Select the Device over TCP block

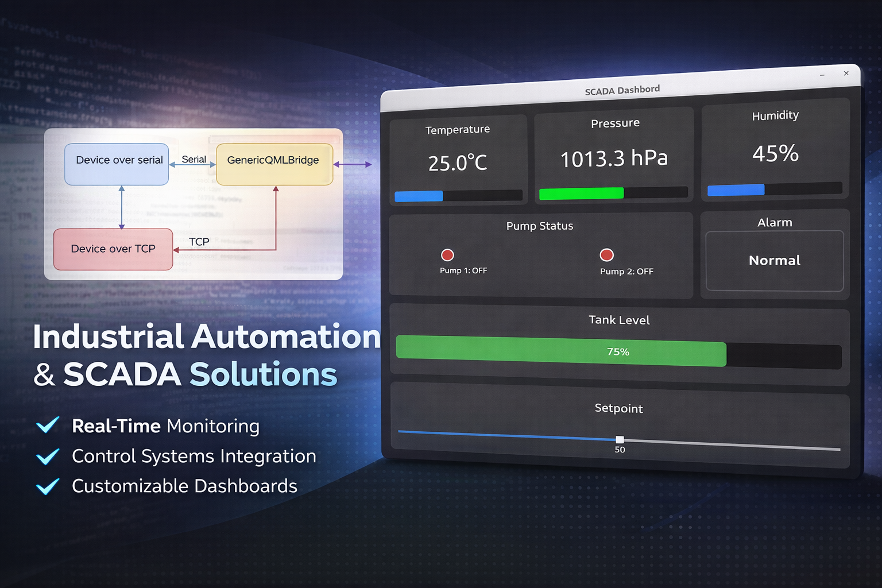[x=113, y=249]
